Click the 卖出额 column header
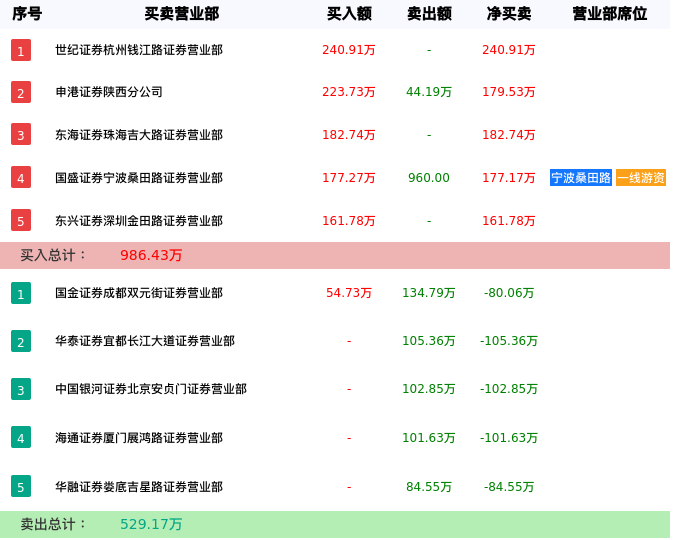The height and width of the screenshot is (540, 676). 429,14
